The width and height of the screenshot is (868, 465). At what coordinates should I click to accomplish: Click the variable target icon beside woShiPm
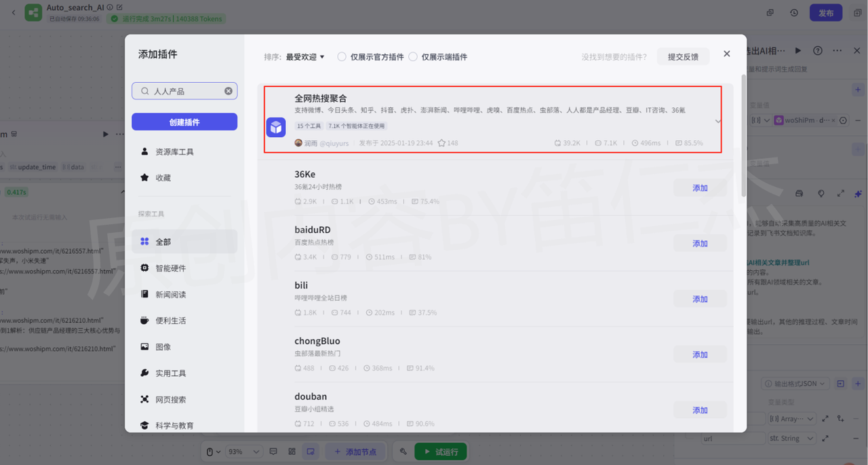coord(844,120)
